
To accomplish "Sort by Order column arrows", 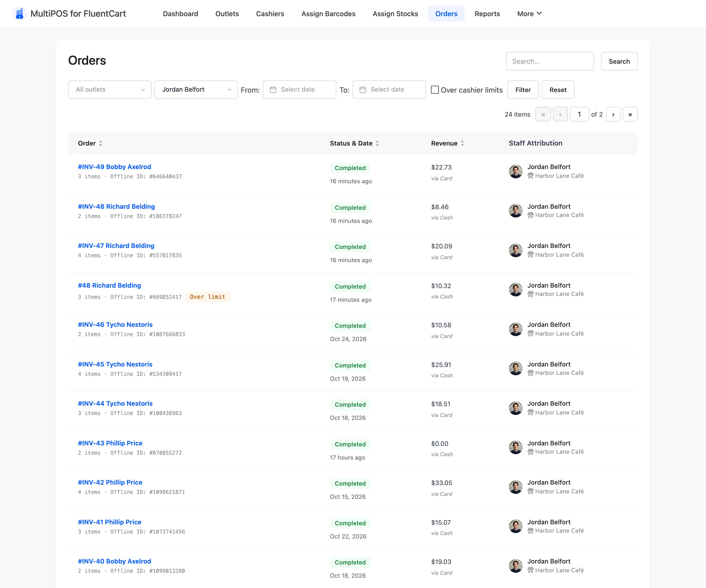I will click(x=101, y=143).
